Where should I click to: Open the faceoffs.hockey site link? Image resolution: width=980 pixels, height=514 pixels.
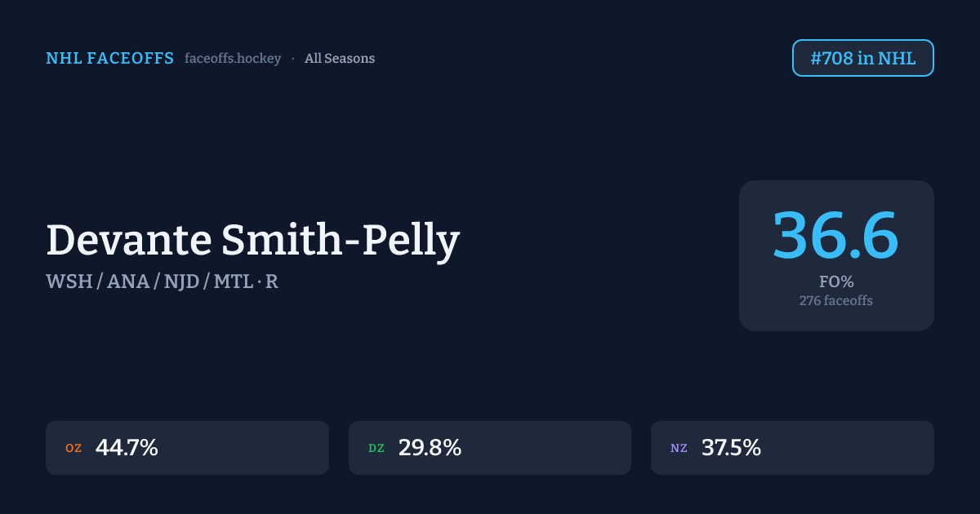[233, 59]
